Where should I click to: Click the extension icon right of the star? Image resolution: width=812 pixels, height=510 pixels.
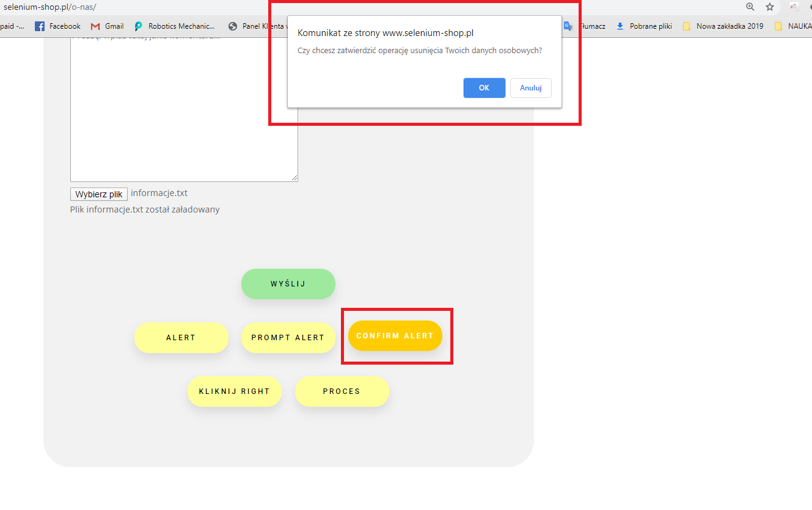(x=794, y=7)
